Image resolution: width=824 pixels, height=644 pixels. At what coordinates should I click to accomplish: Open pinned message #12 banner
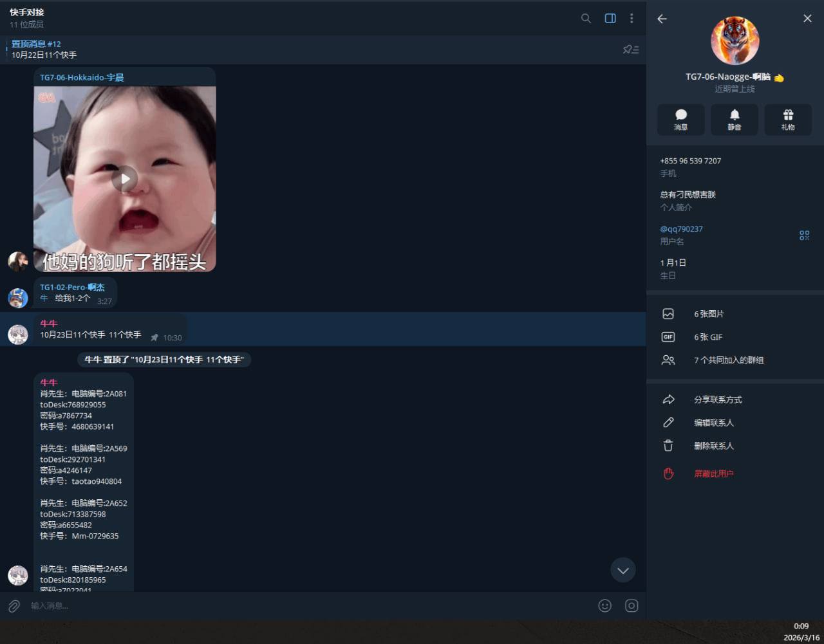(x=309, y=50)
